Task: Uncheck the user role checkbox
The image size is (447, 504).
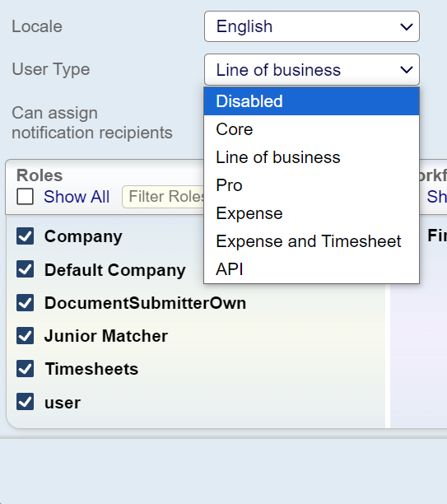Action: 25,402
